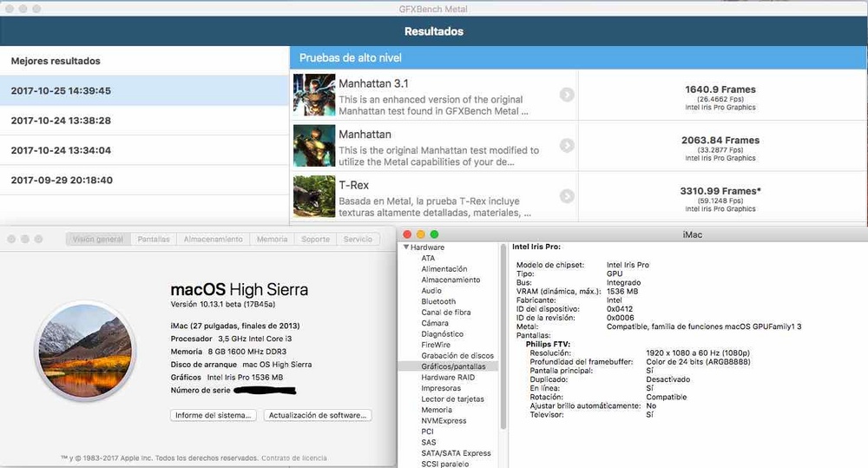The height and width of the screenshot is (468, 868).
Task: Select SAS in hardware list
Action: tap(429, 442)
